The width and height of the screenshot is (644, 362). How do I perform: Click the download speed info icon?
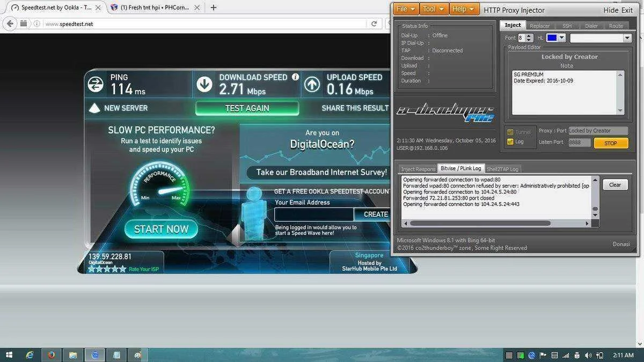pos(295,77)
